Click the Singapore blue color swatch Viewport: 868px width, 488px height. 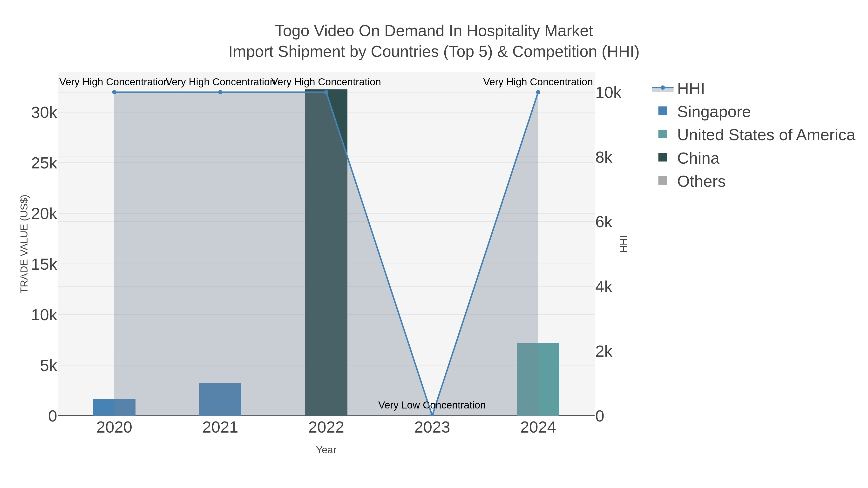pyautogui.click(x=663, y=111)
